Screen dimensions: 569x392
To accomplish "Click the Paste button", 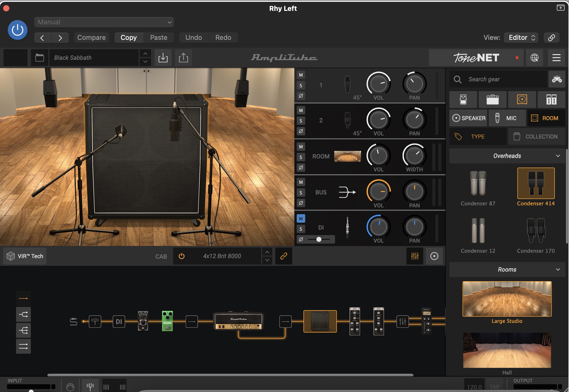I will [x=159, y=38].
